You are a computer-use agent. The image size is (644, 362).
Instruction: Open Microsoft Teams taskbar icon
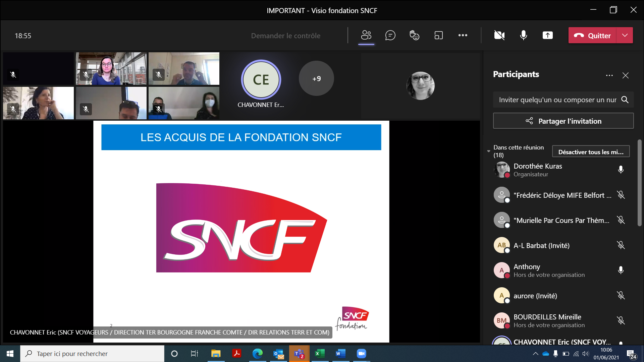click(299, 354)
